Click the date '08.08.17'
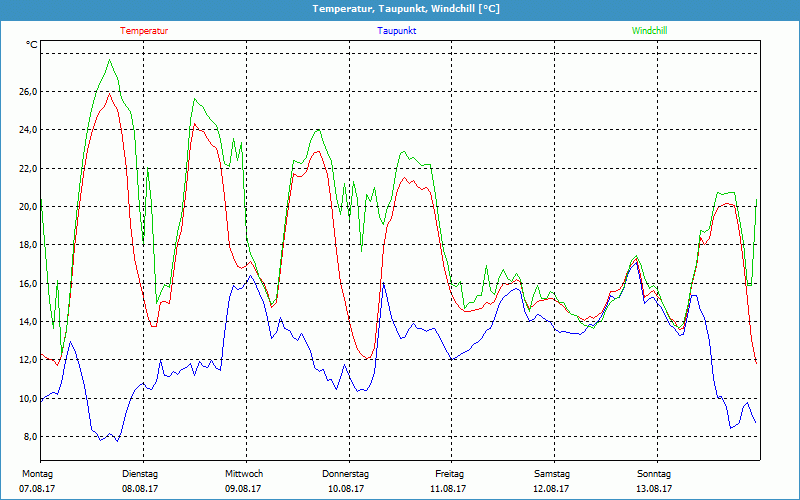Viewport: 800px width, 500px height. [x=140, y=489]
